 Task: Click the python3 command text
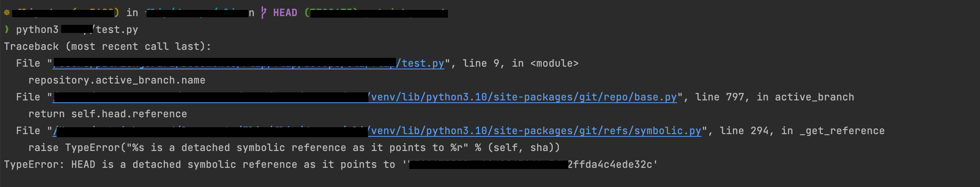pyautogui.click(x=37, y=30)
